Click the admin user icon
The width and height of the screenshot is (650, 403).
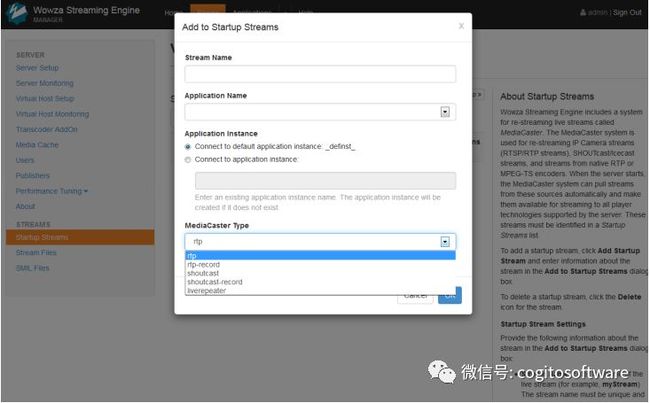tap(583, 12)
